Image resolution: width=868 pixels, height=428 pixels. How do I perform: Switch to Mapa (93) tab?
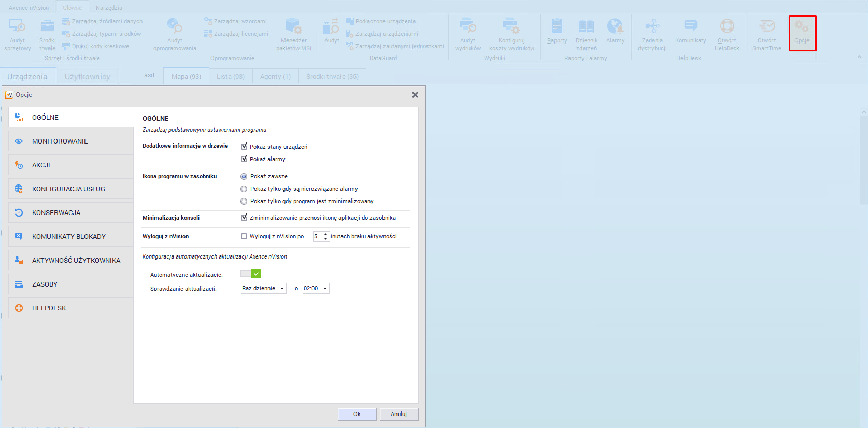tap(186, 76)
